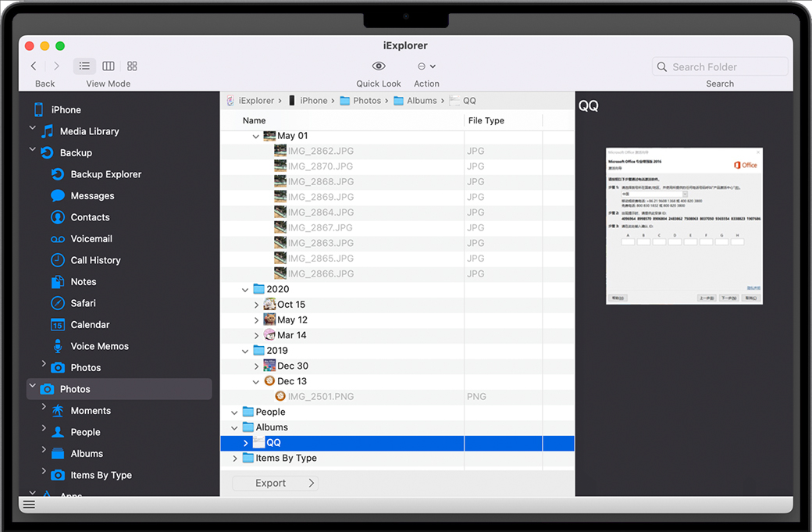Open the Action dropdown menu
The image size is (812, 532).
(426, 66)
